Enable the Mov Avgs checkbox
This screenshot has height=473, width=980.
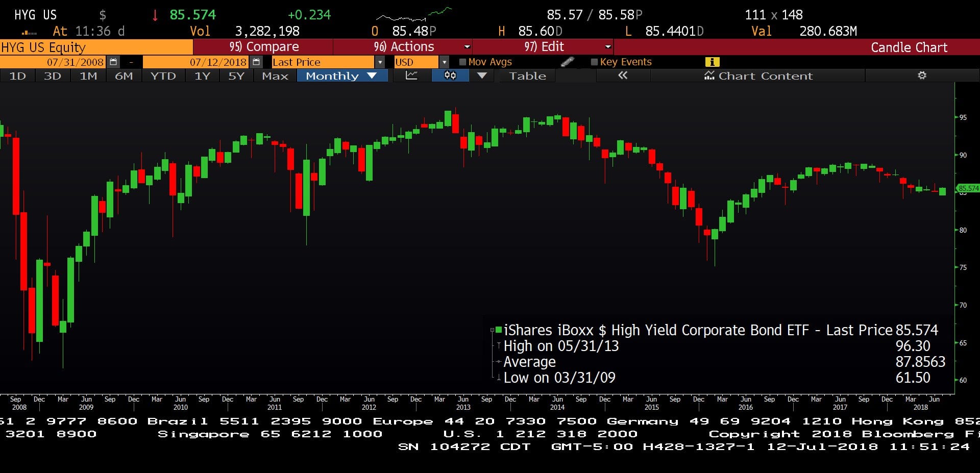coord(462,62)
